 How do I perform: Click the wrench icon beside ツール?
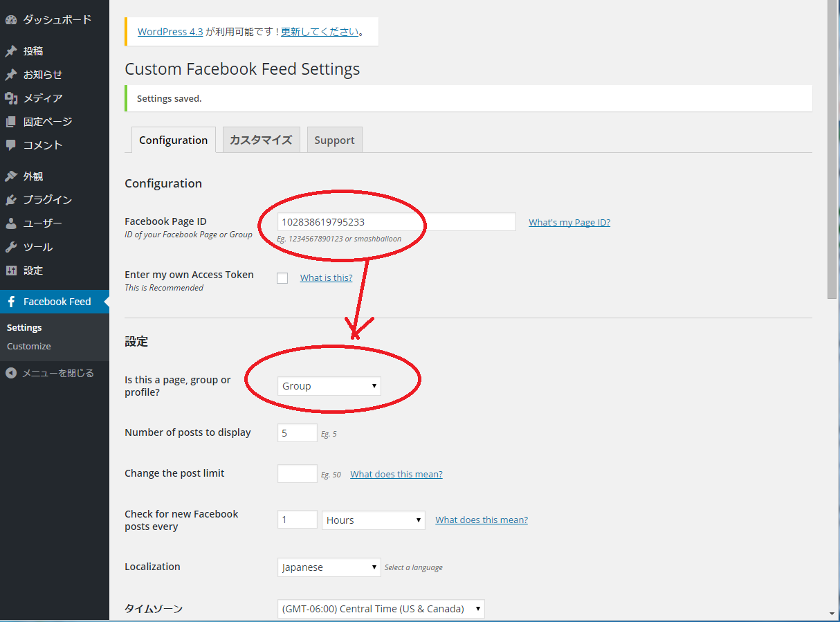[x=11, y=247]
